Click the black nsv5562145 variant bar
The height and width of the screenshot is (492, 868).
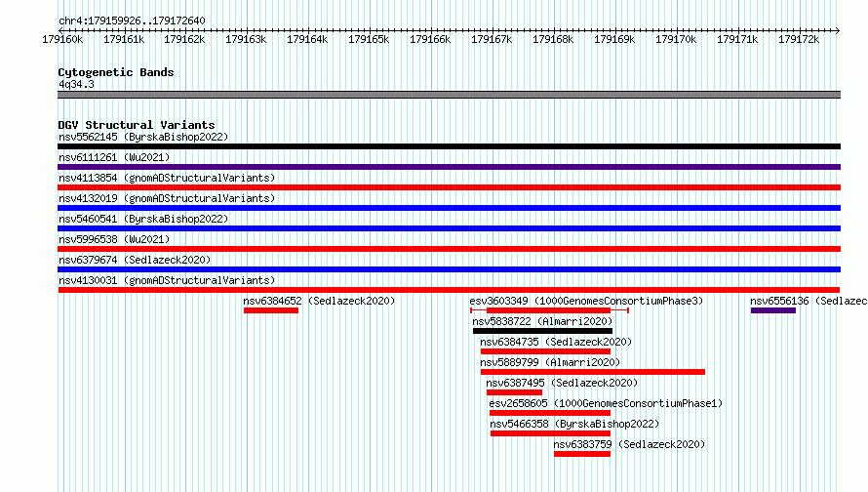pyautogui.click(x=449, y=146)
